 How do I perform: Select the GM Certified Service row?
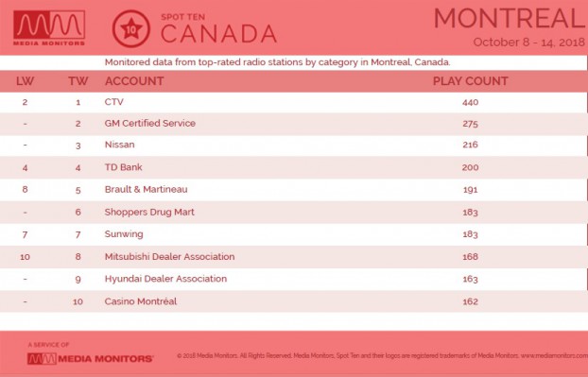pyautogui.click(x=294, y=124)
